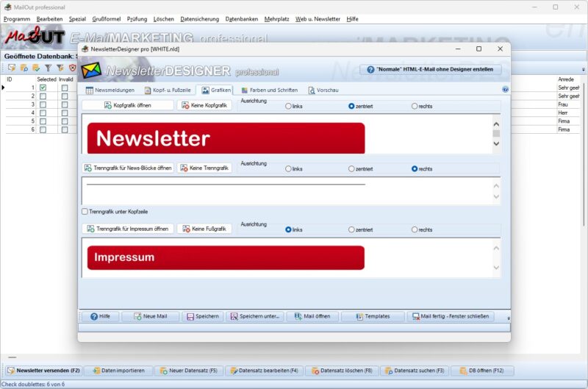Click Speichern unter... button
Image resolution: width=588 pixels, height=389 pixels.
pos(255,316)
